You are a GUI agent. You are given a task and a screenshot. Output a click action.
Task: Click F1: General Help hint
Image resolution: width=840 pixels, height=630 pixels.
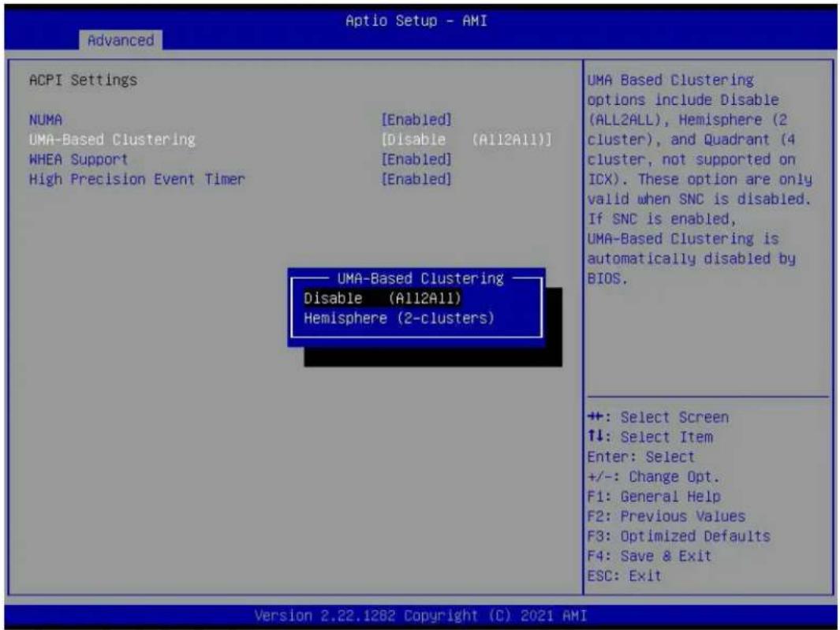pos(654,497)
